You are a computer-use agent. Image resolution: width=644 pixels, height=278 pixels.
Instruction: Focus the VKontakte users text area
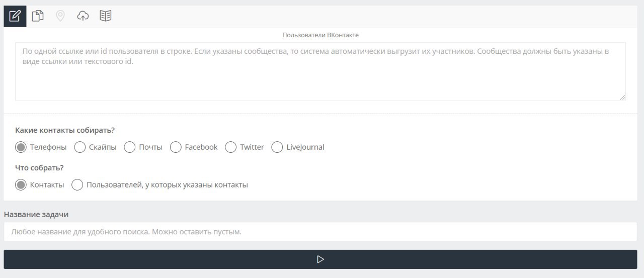click(x=320, y=71)
